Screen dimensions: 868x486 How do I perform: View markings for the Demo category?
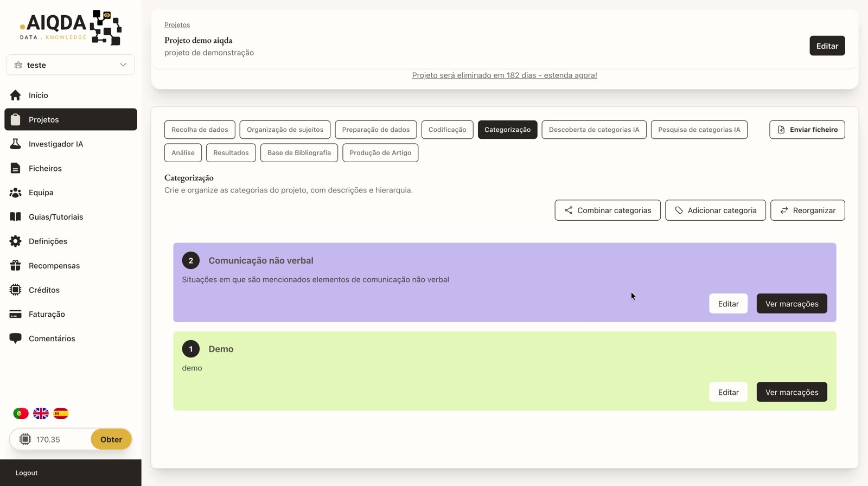[x=792, y=392]
